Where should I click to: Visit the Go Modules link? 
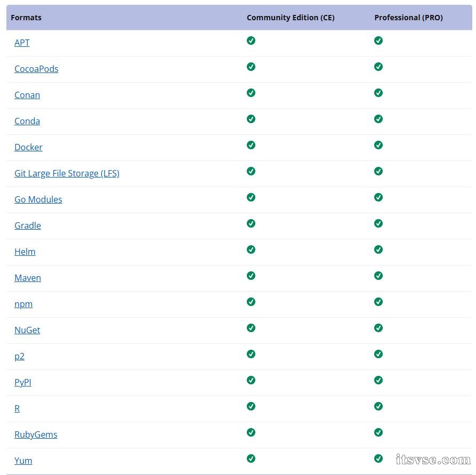coord(38,199)
